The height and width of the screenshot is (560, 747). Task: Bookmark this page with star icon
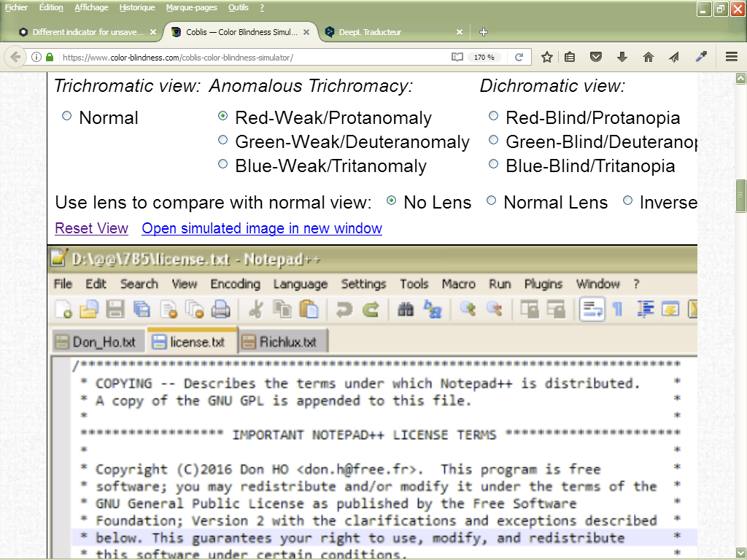tap(547, 57)
